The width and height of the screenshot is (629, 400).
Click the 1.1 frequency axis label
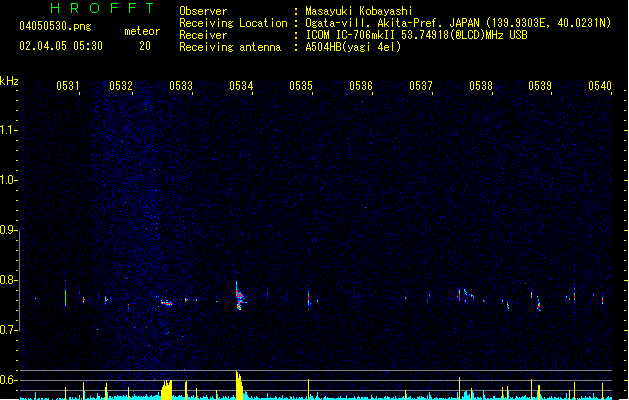(x=8, y=130)
